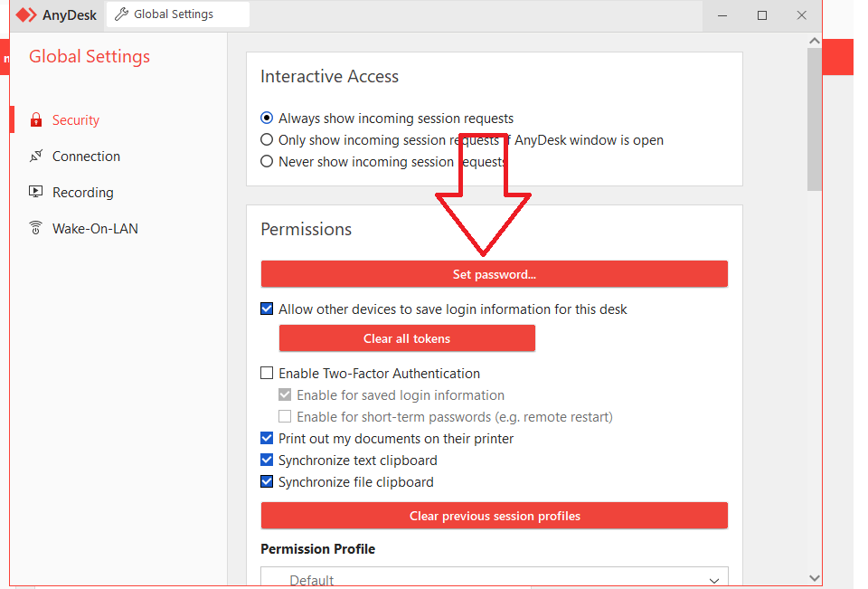Choose Never show incoming session requests
This screenshot has height=589, width=868.
pyautogui.click(x=267, y=162)
